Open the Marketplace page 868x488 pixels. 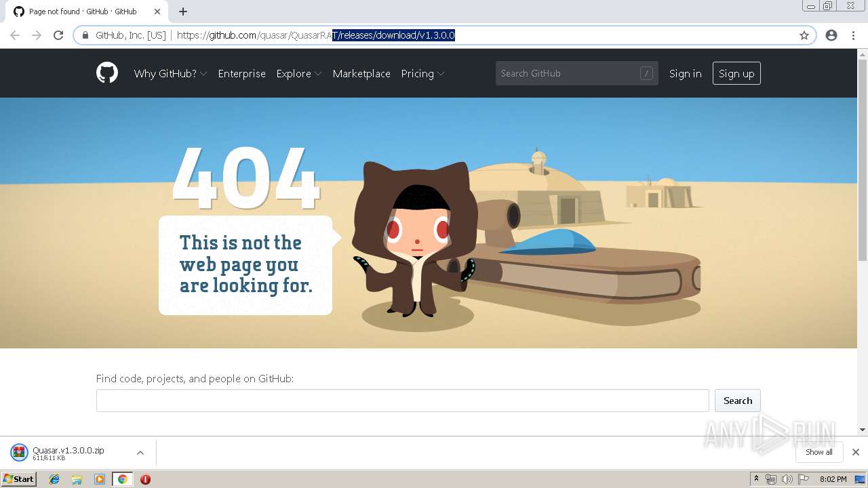point(361,73)
